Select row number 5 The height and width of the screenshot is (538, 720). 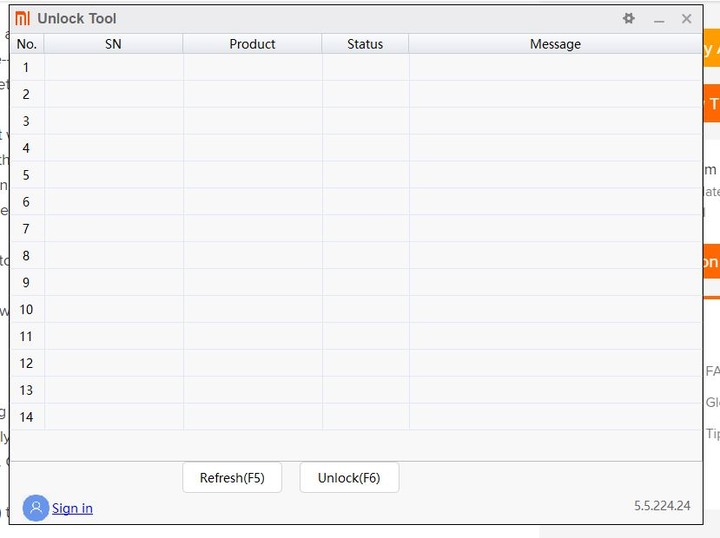[x=356, y=175]
